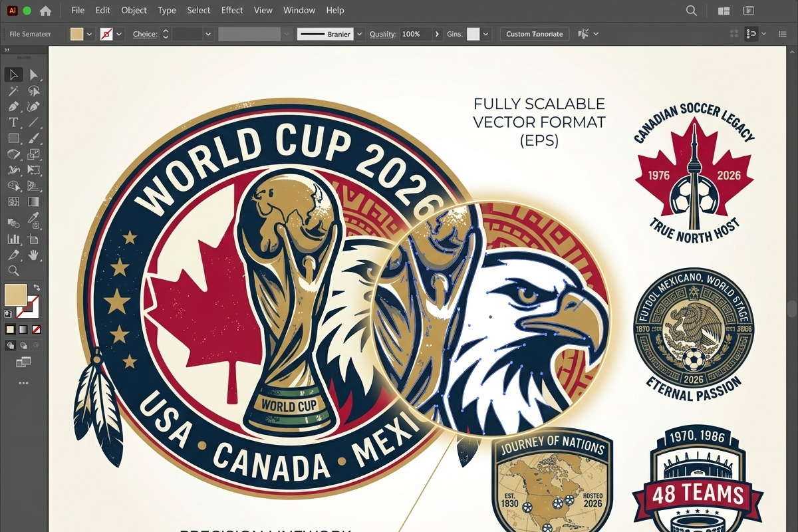
Task: Select the Line Segment tool
Action: coord(33,122)
